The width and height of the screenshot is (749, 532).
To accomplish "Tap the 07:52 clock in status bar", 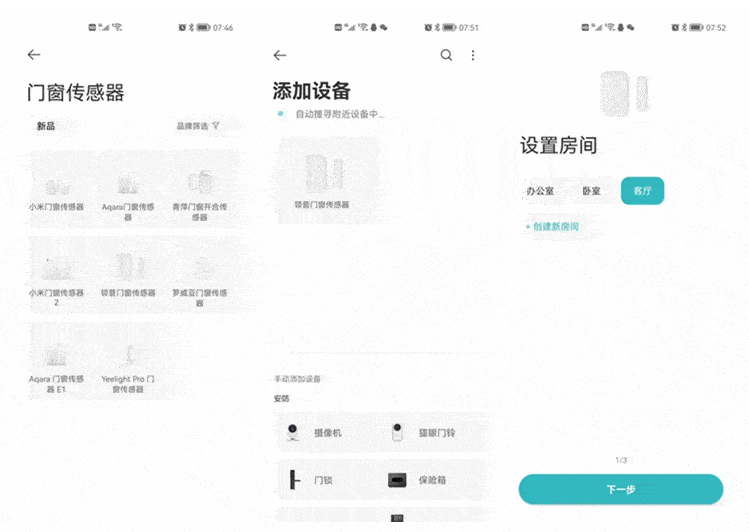I will pyautogui.click(x=716, y=28).
